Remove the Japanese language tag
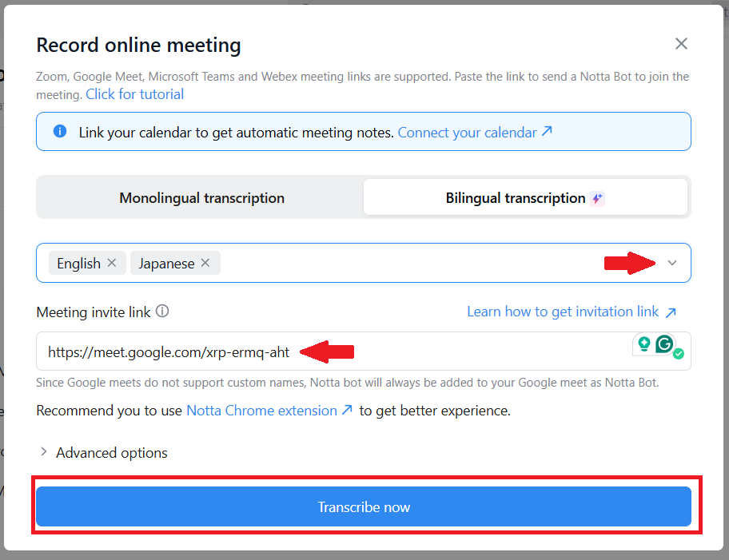This screenshot has width=729, height=560. 205,263
